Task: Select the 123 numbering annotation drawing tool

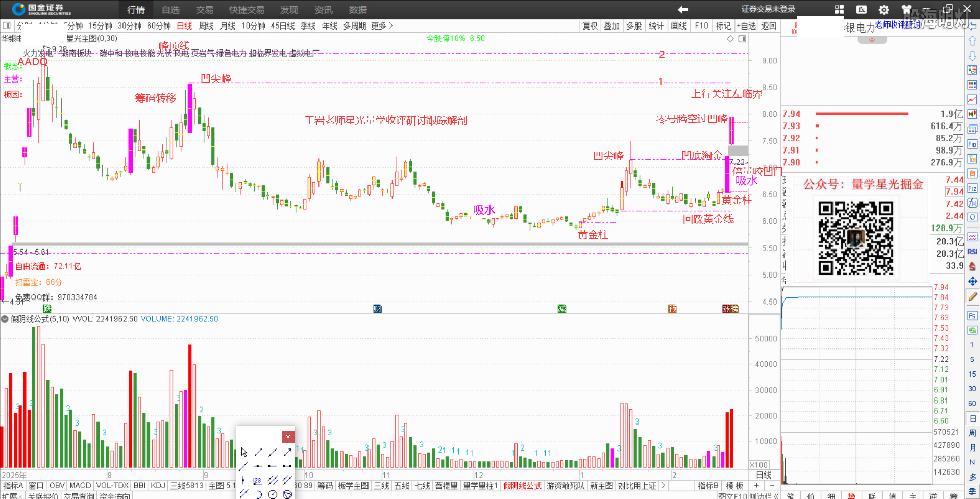Action: (x=257, y=480)
